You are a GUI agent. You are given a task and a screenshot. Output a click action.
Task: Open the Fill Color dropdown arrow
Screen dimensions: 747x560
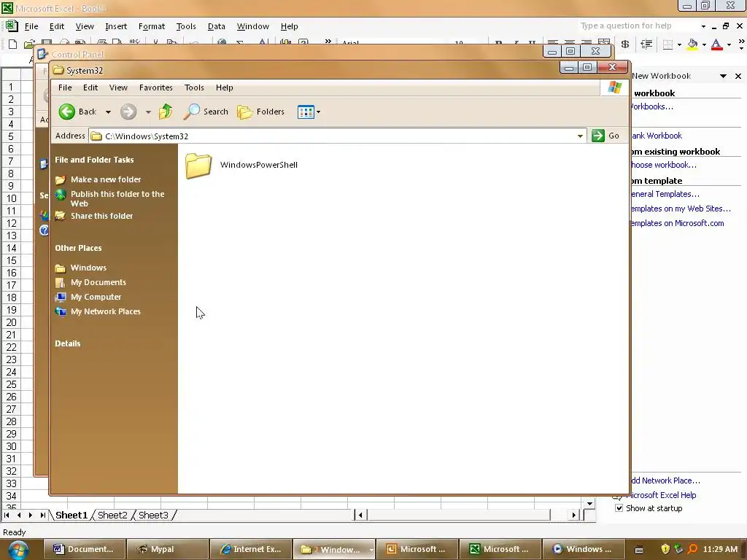[704, 44]
